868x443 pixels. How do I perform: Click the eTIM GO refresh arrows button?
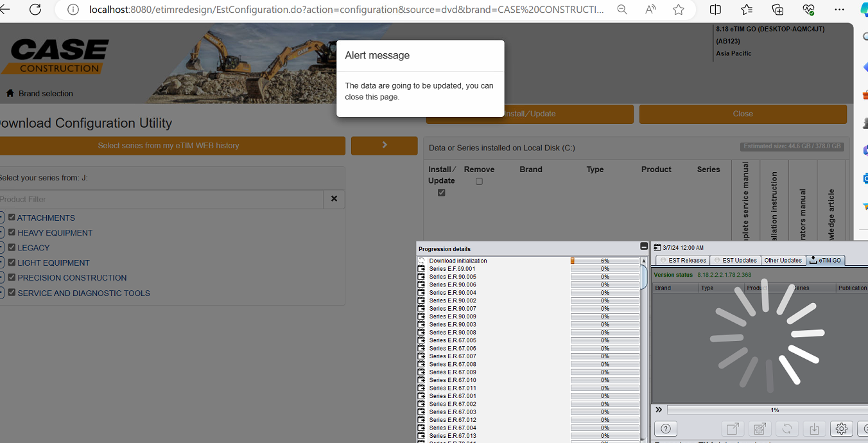click(x=786, y=429)
